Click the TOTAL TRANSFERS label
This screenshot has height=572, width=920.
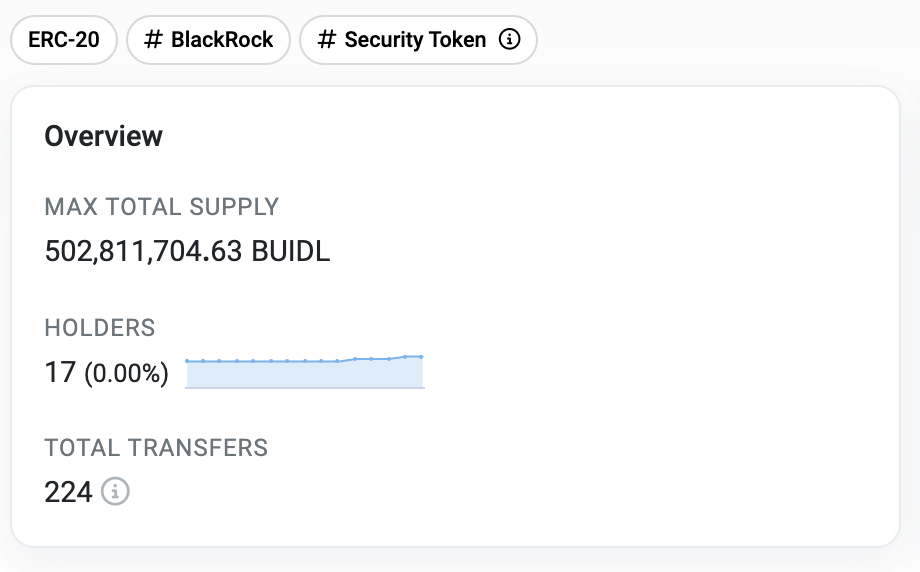(156, 447)
